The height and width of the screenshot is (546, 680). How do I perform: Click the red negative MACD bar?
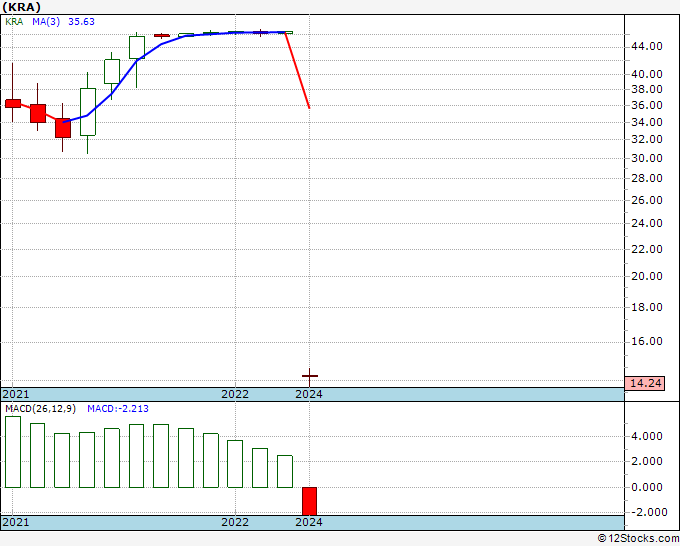309,501
